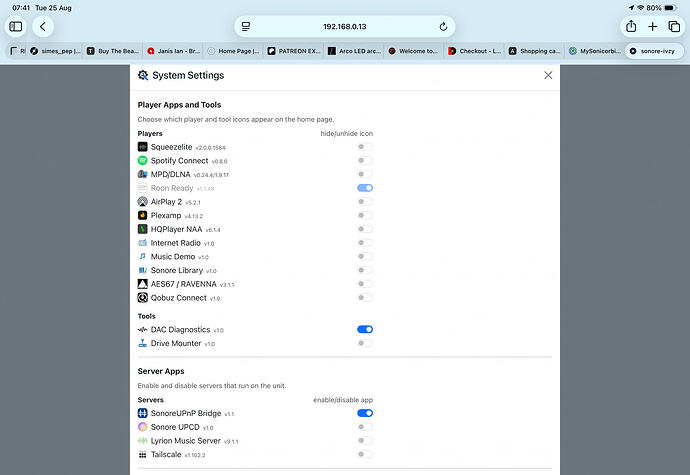
Task: Click the AES67 / RAVENNA icon
Action: tap(143, 284)
